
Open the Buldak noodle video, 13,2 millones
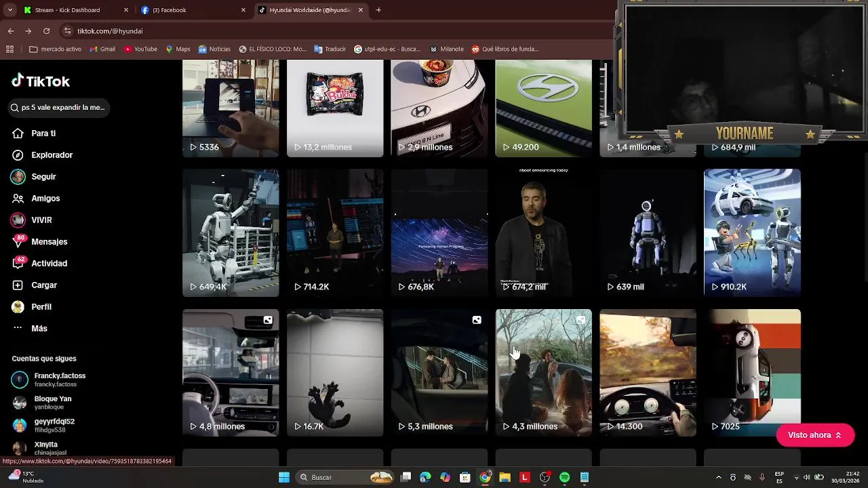tap(335, 108)
